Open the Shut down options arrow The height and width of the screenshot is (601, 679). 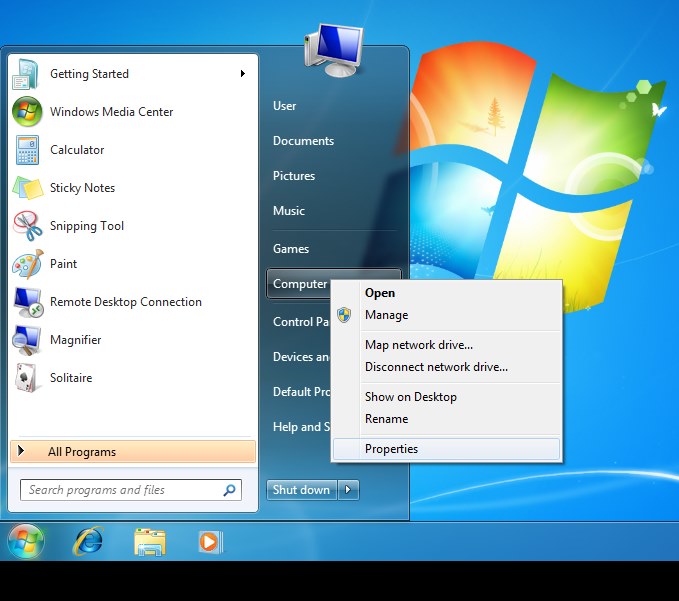(348, 490)
